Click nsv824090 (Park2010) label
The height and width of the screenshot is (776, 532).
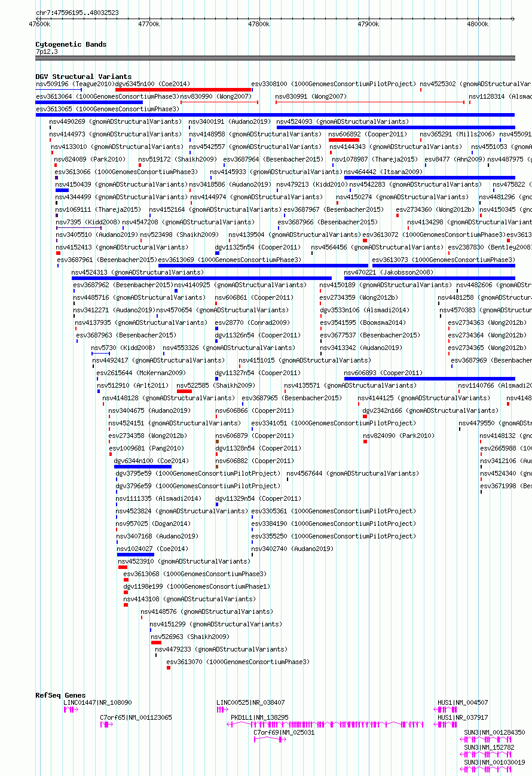[x=399, y=436]
